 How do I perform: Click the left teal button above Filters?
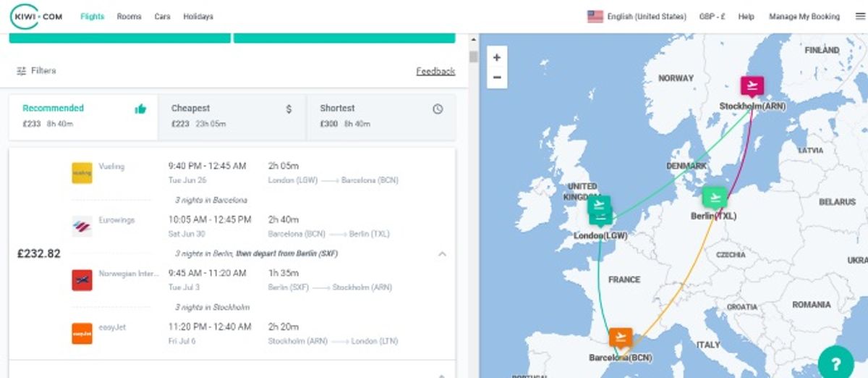[120, 38]
